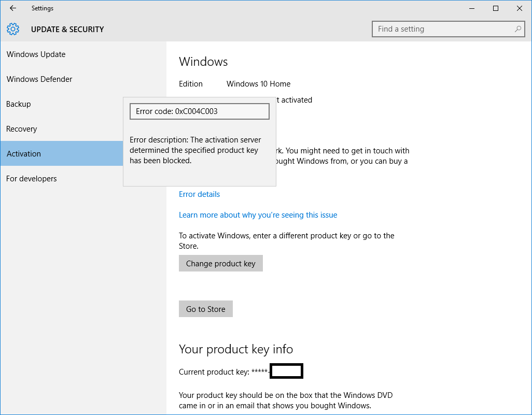
Task: Go to Backup settings
Action: click(x=19, y=104)
